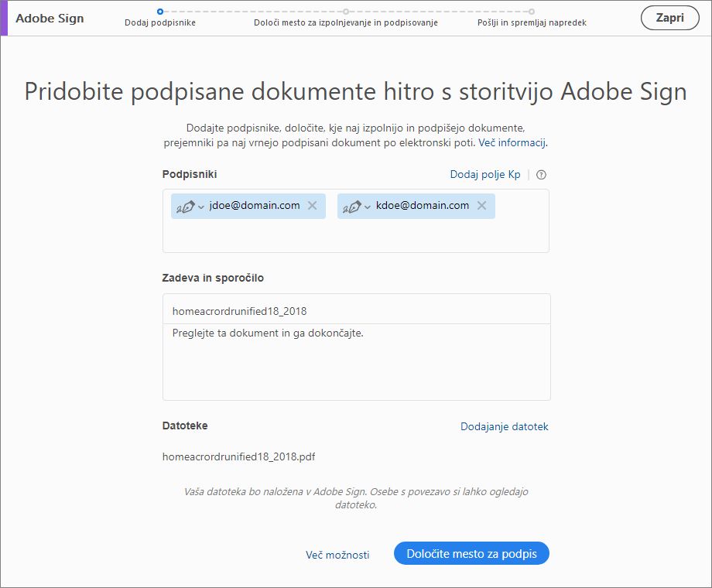This screenshot has width=712, height=588.
Task: Click Dodaj polje Kp to add CC field
Action: pos(487,175)
